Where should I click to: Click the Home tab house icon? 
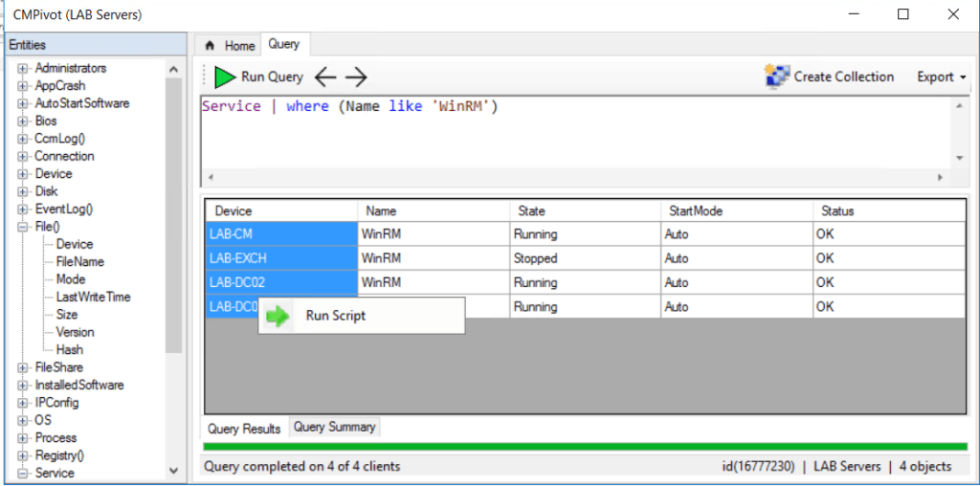[x=211, y=46]
